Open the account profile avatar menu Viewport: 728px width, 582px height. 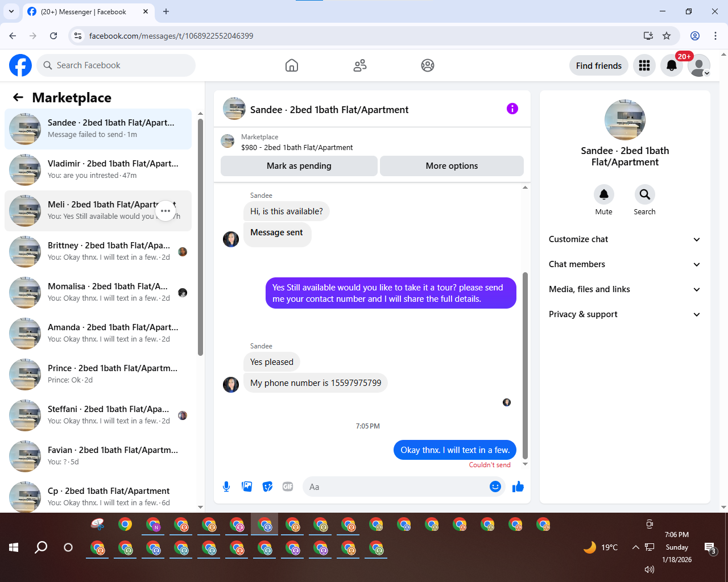click(x=699, y=65)
